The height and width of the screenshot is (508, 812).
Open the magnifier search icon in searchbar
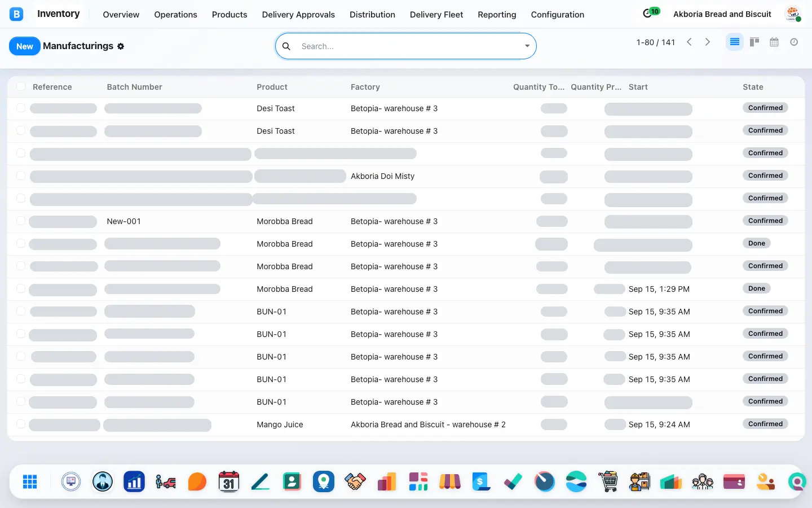286,46
